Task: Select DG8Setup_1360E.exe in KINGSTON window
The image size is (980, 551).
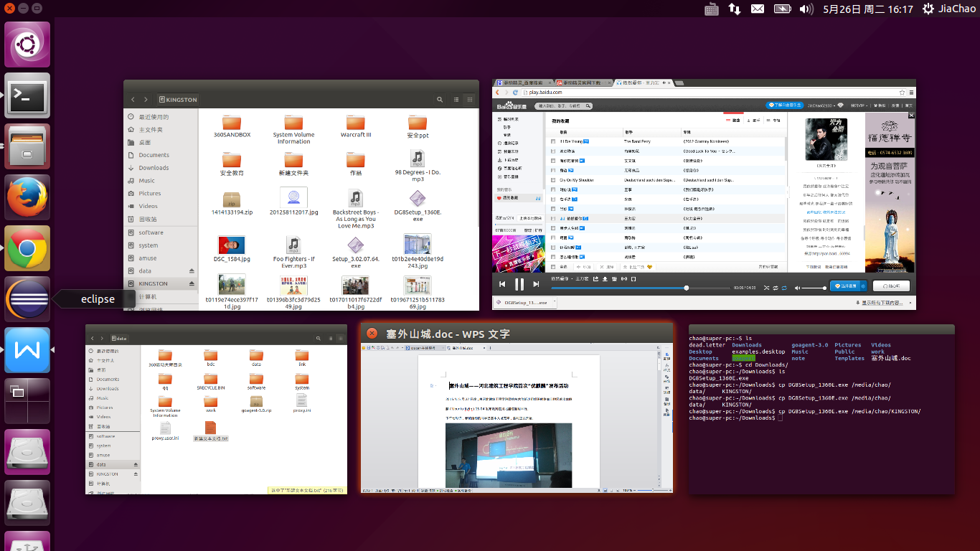Action: click(418, 207)
